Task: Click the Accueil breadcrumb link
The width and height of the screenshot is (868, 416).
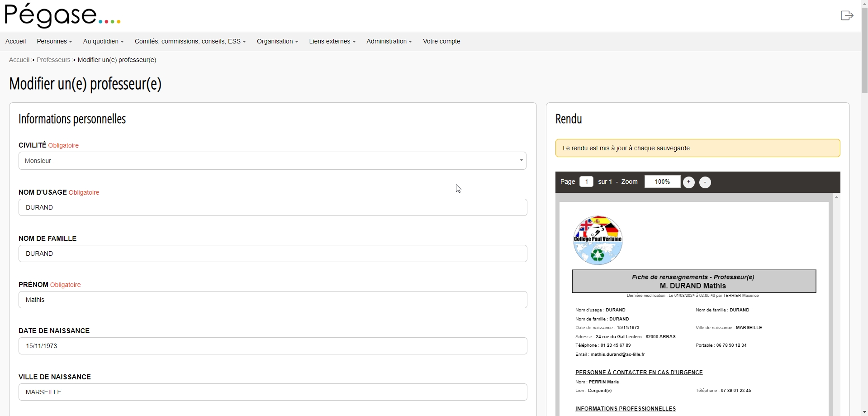Action: [19, 60]
